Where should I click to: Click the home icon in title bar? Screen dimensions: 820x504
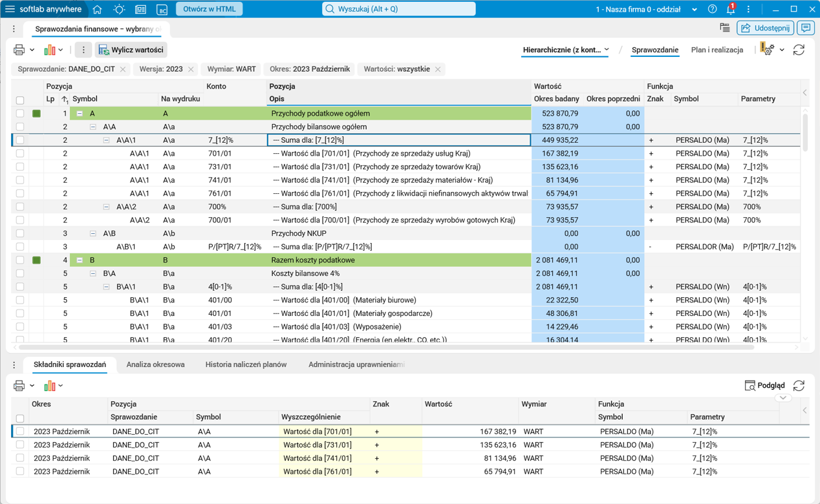click(97, 9)
